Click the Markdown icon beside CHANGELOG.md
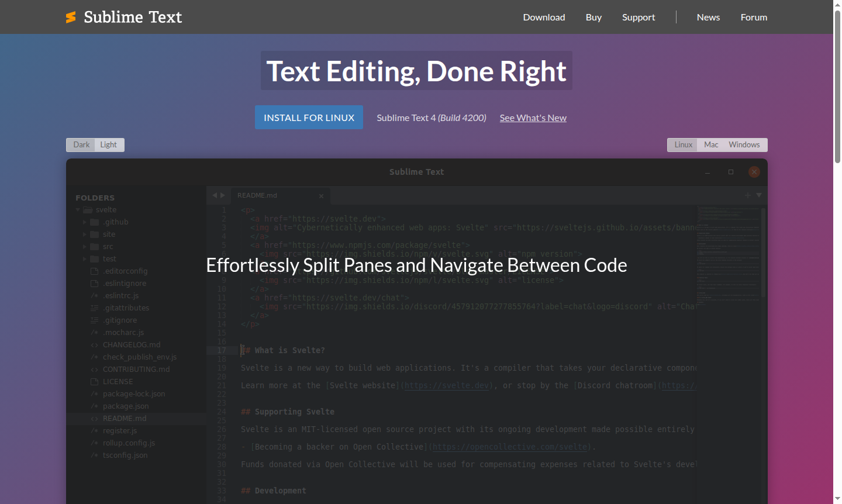 coord(94,344)
